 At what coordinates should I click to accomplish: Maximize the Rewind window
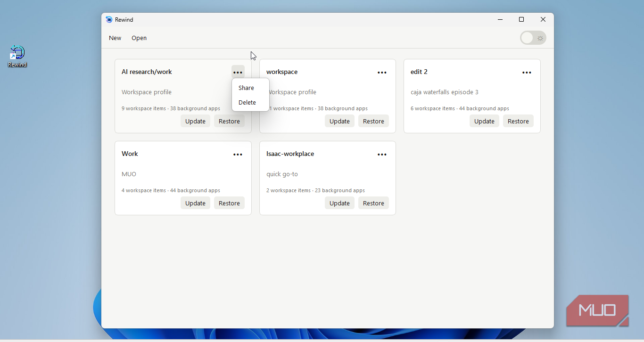click(521, 19)
